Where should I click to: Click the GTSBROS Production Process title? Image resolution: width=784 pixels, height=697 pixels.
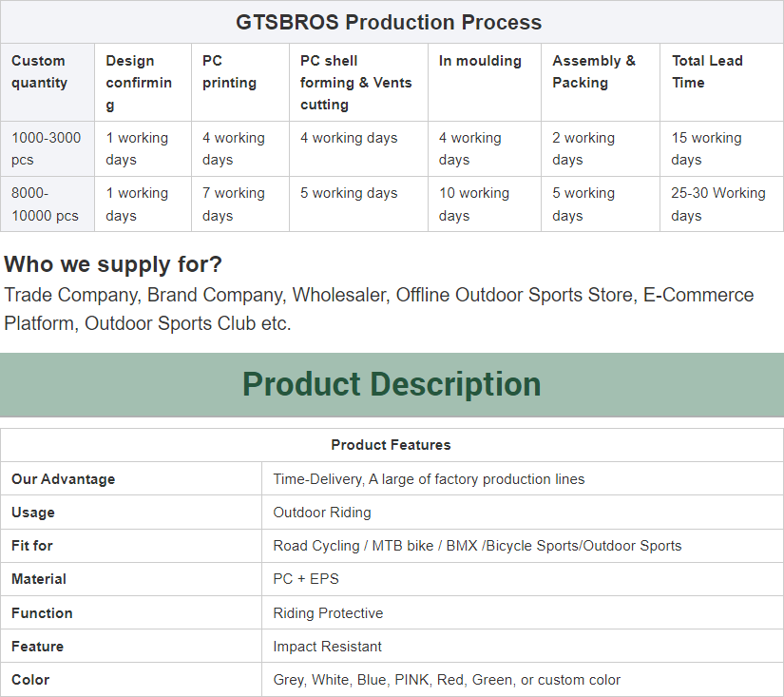point(389,23)
